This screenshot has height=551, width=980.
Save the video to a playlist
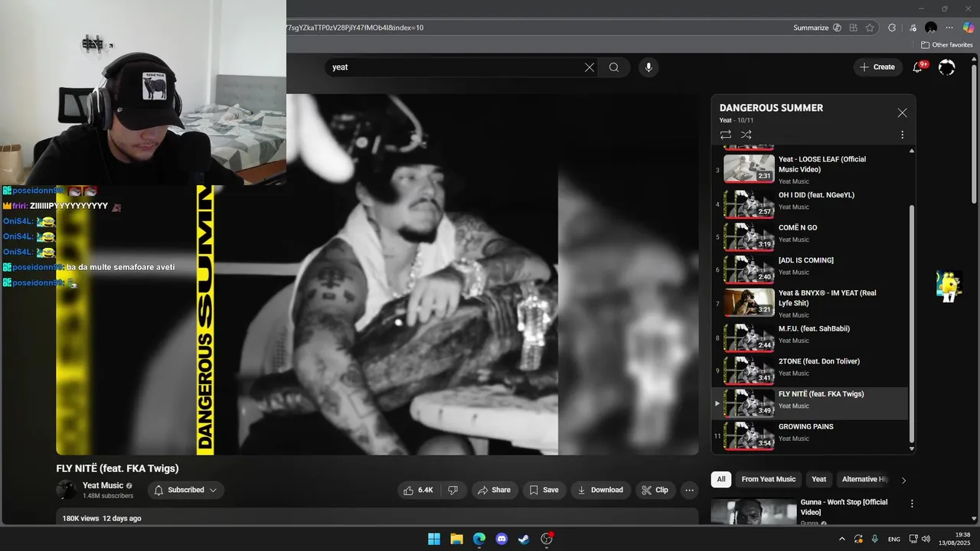(x=544, y=490)
